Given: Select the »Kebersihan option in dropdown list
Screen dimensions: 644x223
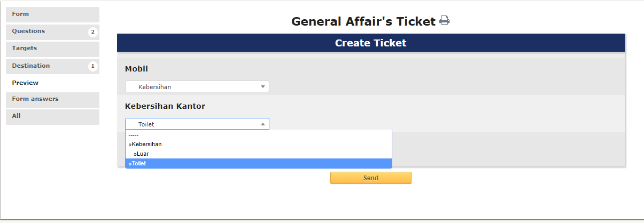Looking at the screenshot, I should [x=259, y=144].
